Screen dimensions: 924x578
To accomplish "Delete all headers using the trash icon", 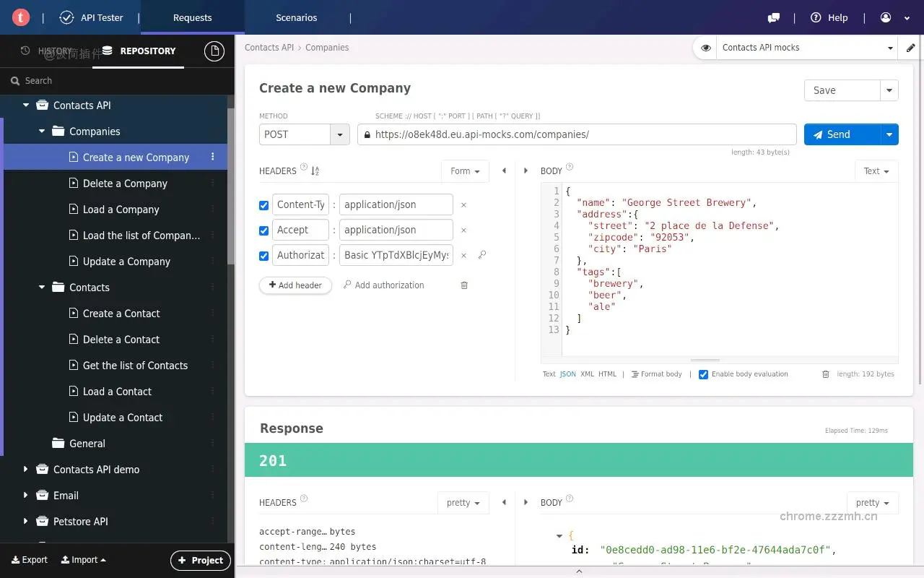I will [464, 285].
